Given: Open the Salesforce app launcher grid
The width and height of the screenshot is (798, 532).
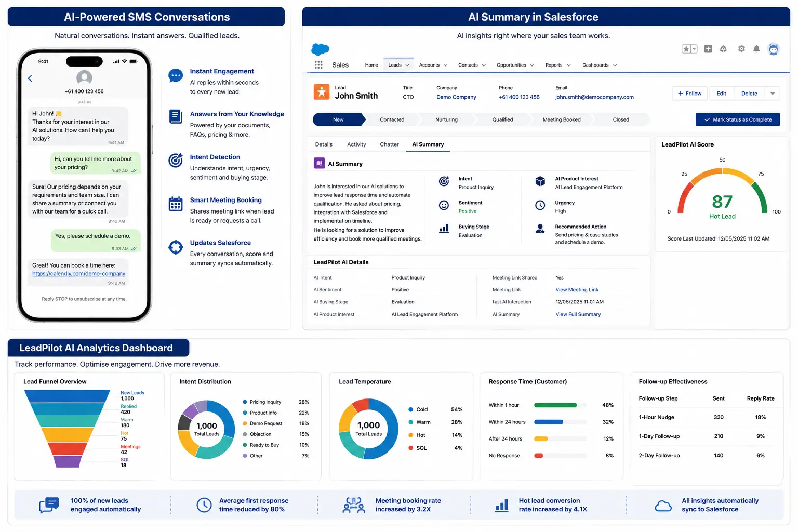Looking at the screenshot, I should point(318,65).
